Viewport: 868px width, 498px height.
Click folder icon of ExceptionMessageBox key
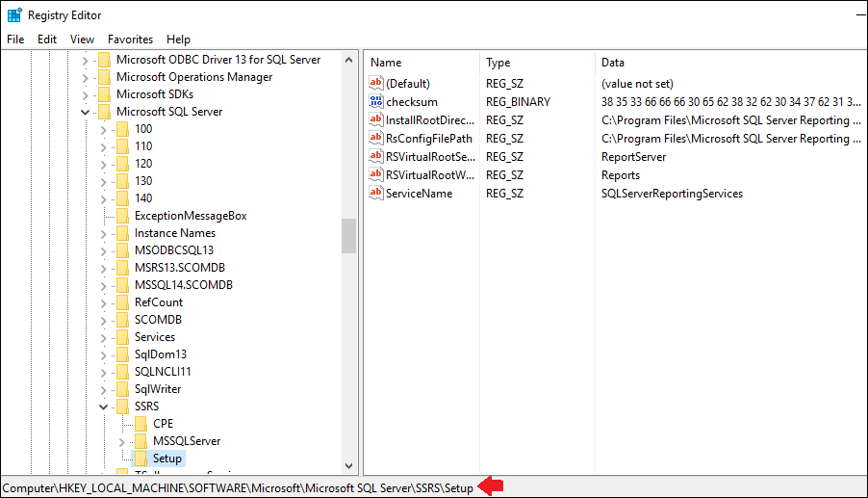pos(122,216)
